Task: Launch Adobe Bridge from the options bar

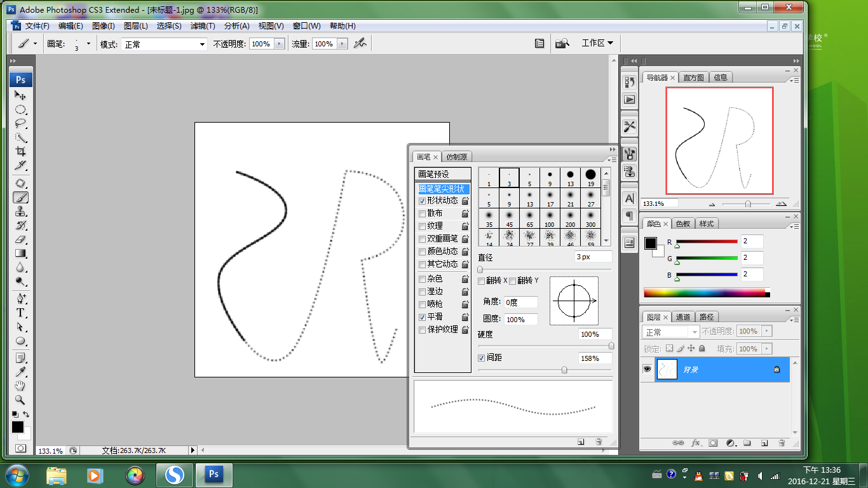Action: click(562, 43)
